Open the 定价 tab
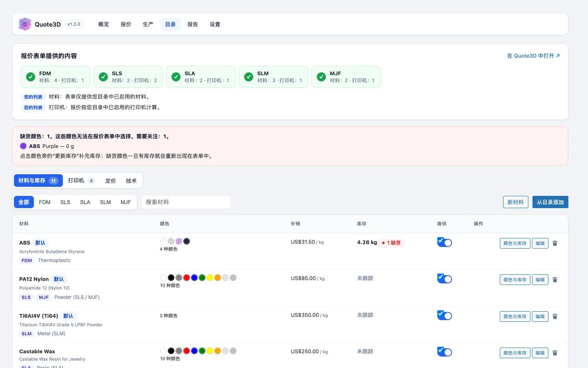588x368 pixels. pyautogui.click(x=111, y=180)
